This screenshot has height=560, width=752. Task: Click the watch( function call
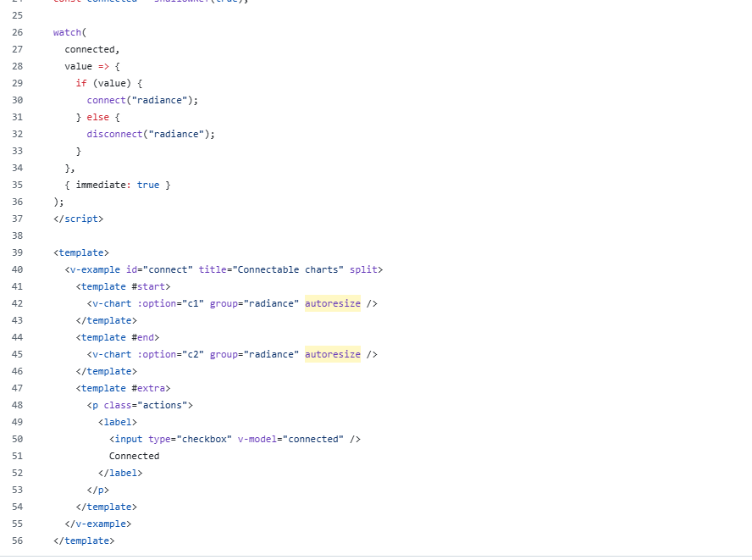click(69, 33)
